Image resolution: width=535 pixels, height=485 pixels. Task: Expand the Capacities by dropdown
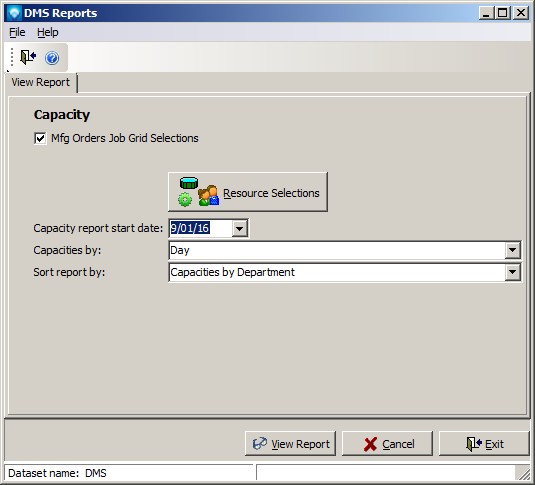(512, 250)
